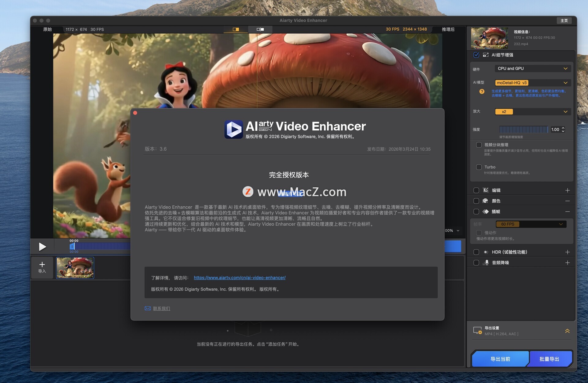The width and height of the screenshot is (588, 383).
Task: Click the AI model help question icon
Action: point(482,92)
